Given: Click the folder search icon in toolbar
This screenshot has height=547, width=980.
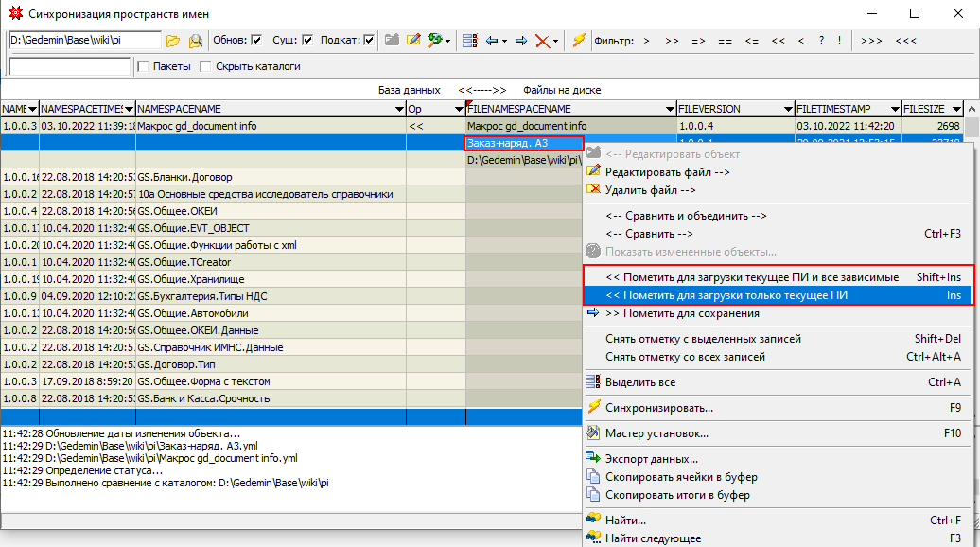Looking at the screenshot, I should click(x=195, y=41).
